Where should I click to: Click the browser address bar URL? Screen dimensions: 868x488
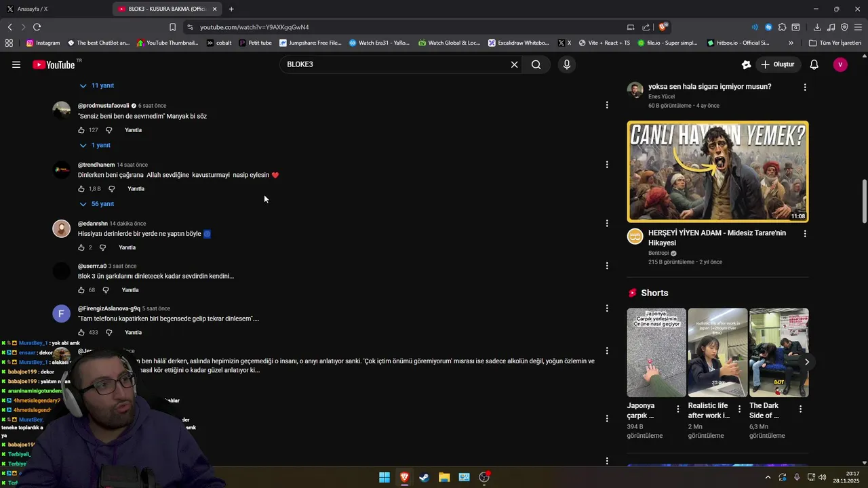click(x=254, y=27)
